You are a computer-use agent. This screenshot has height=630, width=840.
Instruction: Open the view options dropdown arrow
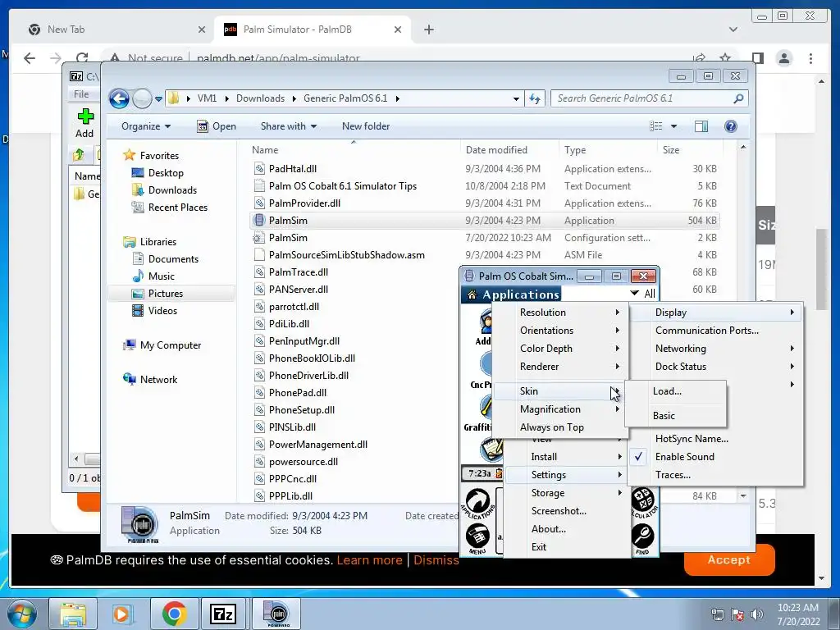click(x=674, y=126)
